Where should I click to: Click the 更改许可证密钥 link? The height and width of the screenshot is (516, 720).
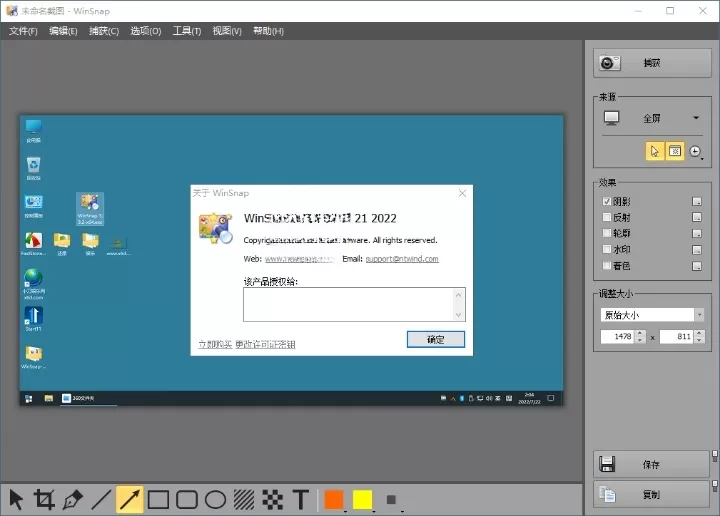click(x=265, y=344)
